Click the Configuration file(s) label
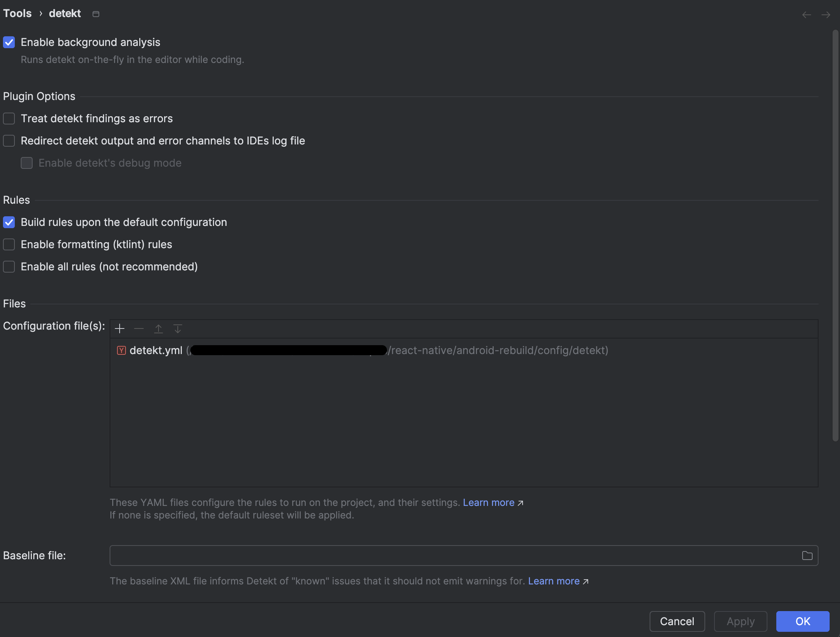 pyautogui.click(x=54, y=326)
